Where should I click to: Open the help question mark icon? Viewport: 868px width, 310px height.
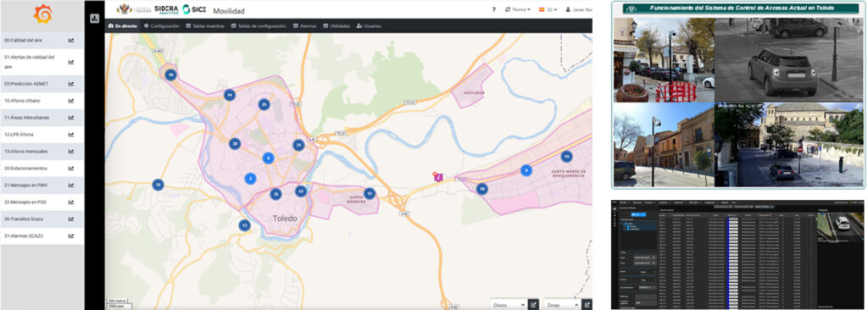494,10
